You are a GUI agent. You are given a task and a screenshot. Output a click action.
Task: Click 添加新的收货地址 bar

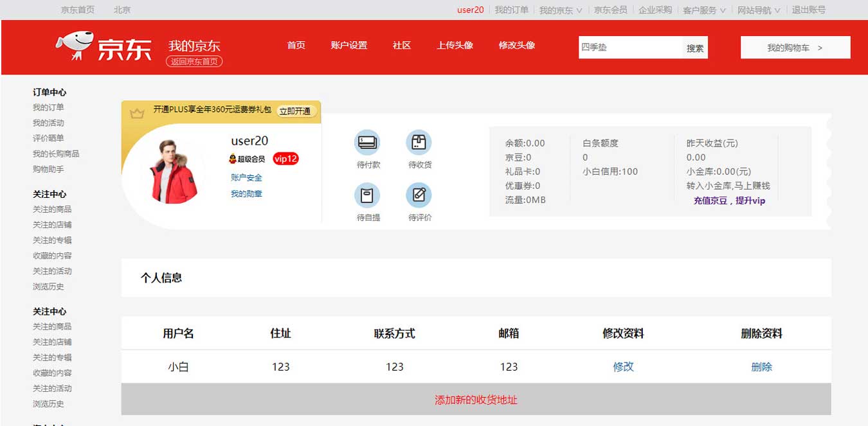tap(476, 400)
